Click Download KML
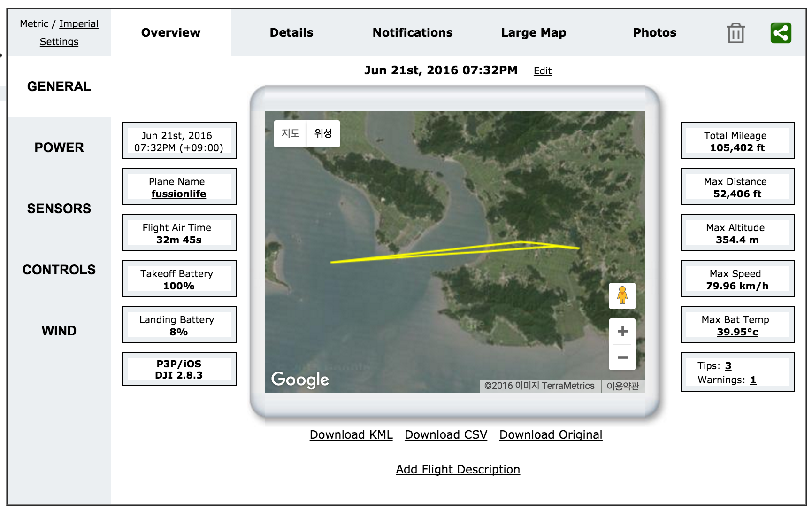Viewport: 812px width, 512px height. 351,435
